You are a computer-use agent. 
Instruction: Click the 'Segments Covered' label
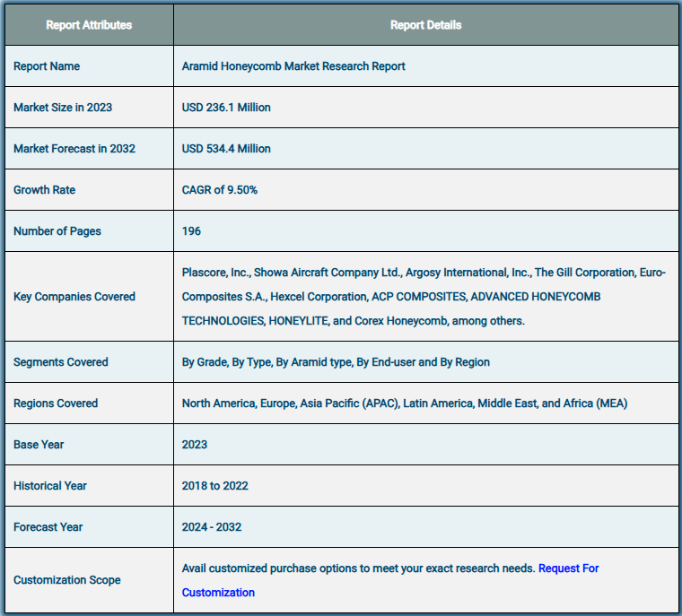pos(60,362)
